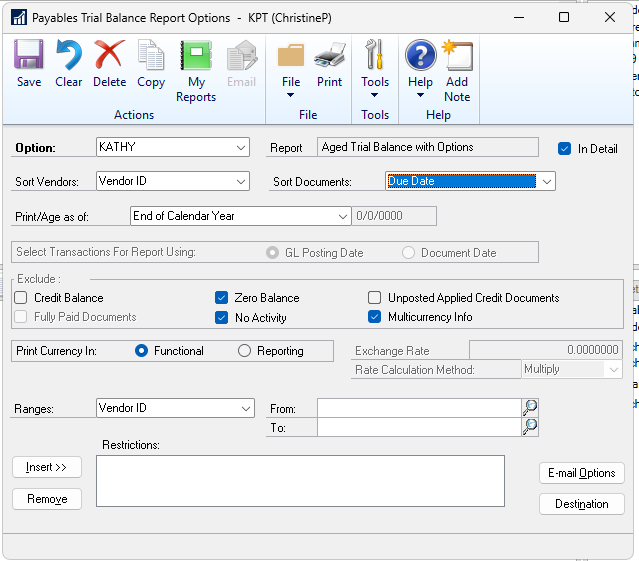The height and width of the screenshot is (561, 639).
Task: Click the Exchange Rate value field
Action: click(x=546, y=350)
